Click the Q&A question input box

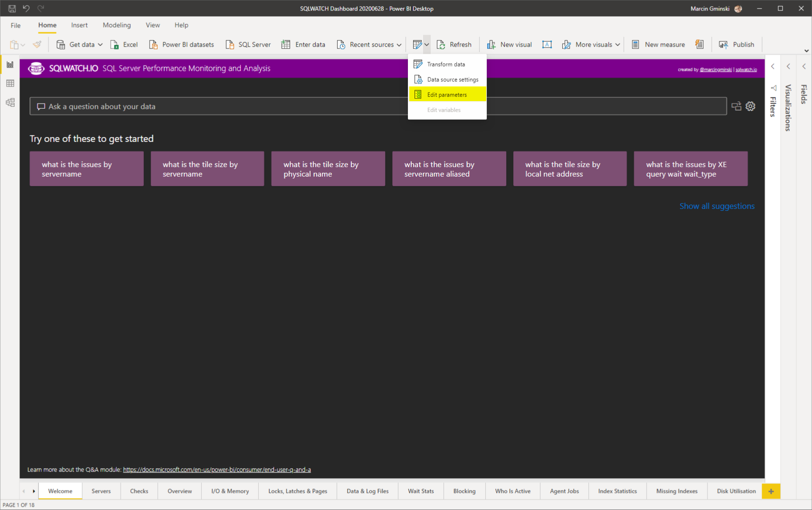coord(378,106)
